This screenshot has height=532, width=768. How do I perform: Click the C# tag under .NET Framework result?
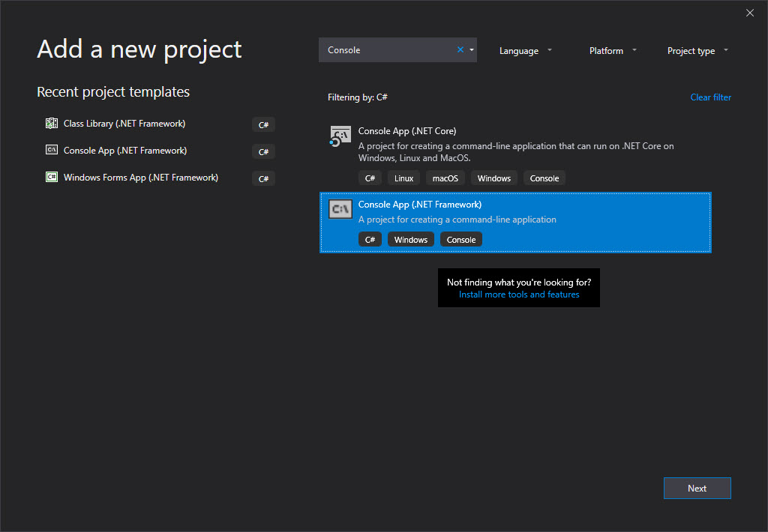click(x=370, y=239)
